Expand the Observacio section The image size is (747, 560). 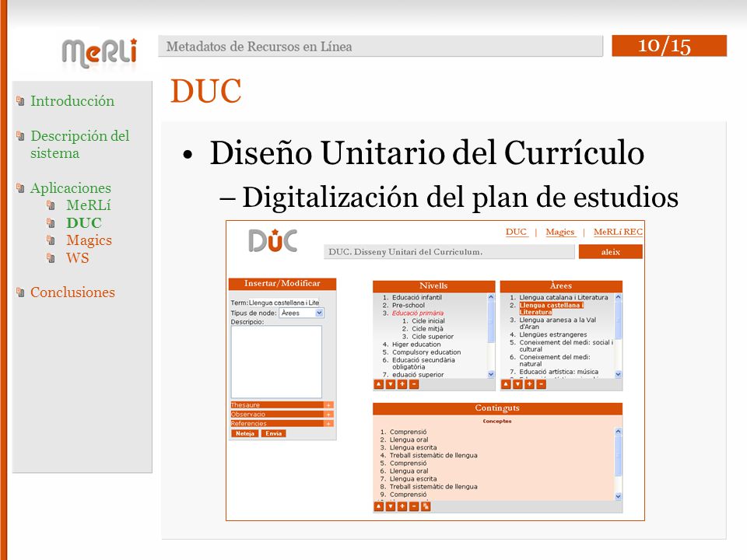tap(328, 415)
